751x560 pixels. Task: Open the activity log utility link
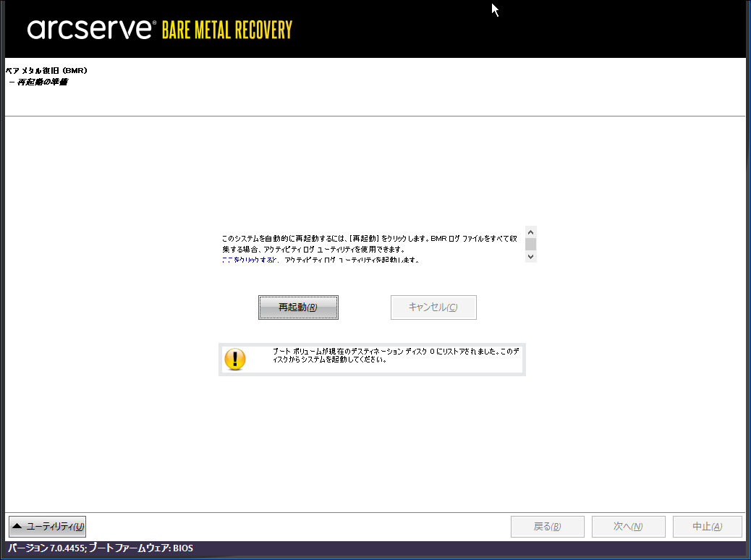tap(250, 260)
